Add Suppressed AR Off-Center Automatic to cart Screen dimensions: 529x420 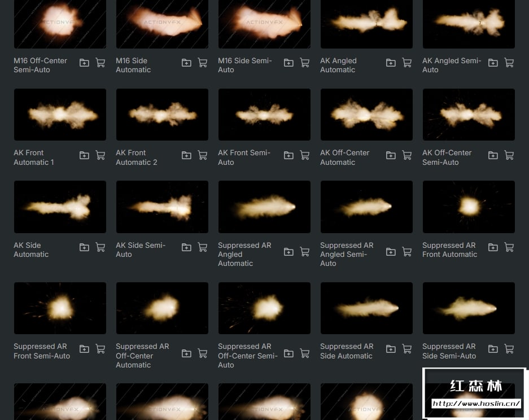pos(203,353)
